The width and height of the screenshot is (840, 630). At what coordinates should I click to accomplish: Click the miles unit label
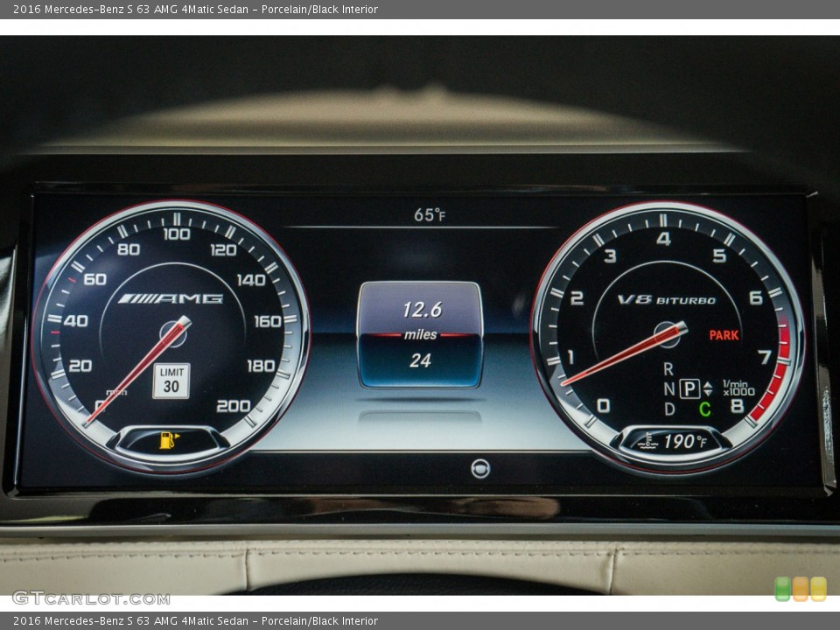coord(420,335)
